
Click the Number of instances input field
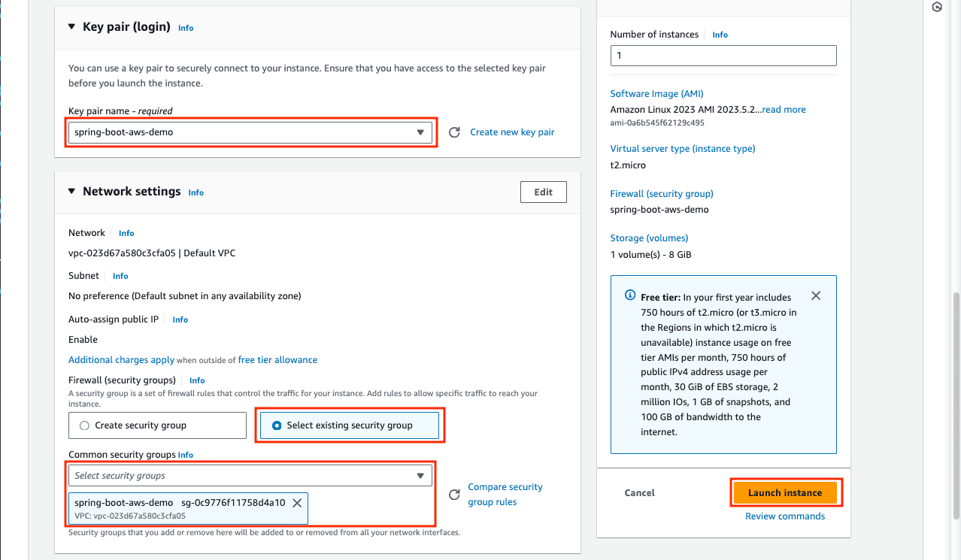(x=723, y=56)
